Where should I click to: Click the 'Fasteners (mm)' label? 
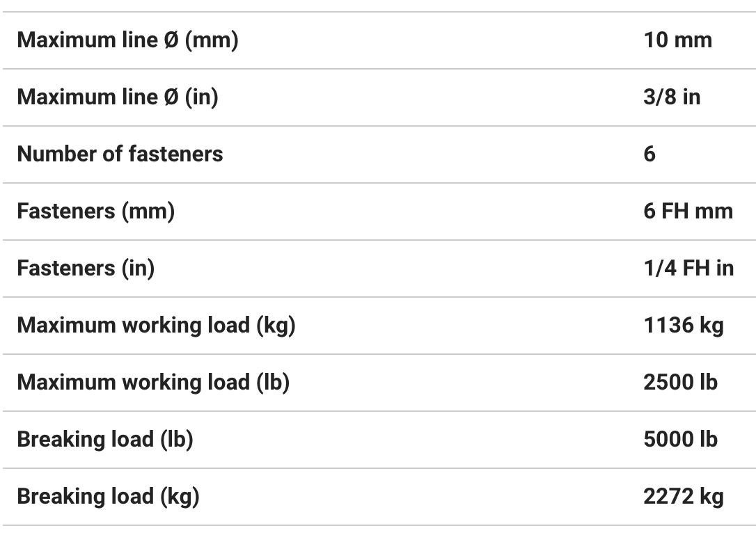(95, 211)
